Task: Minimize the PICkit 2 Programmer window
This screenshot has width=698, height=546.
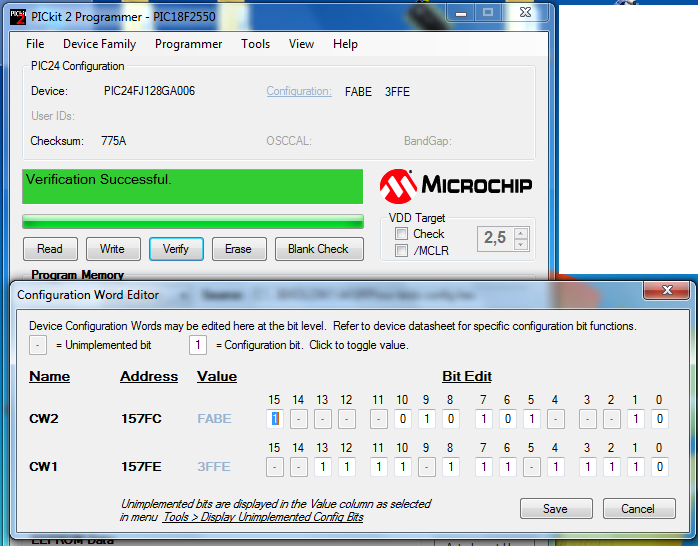Action: click(x=461, y=13)
